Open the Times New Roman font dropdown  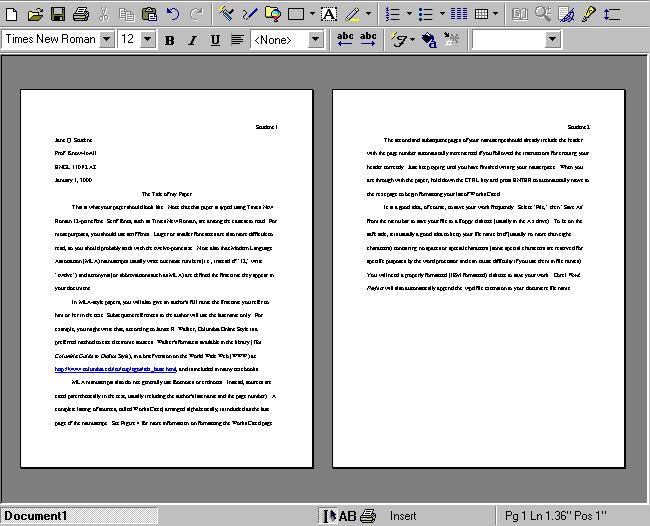coord(105,39)
